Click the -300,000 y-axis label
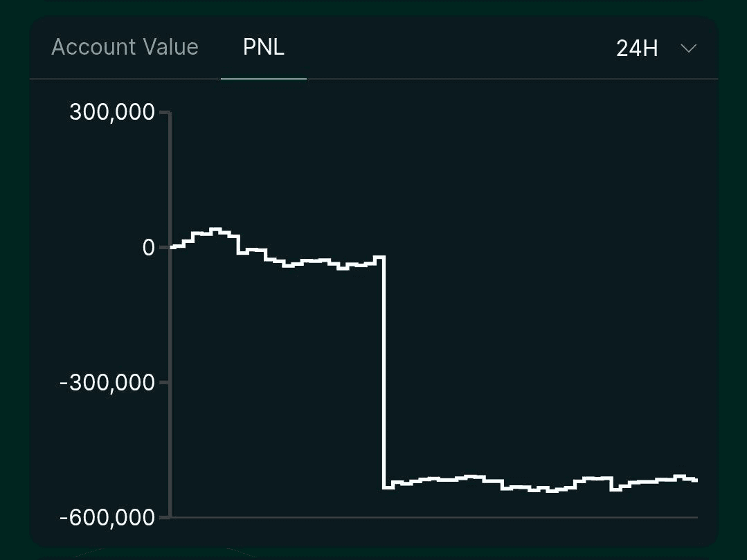Screen dimensions: 747x560 107,382
